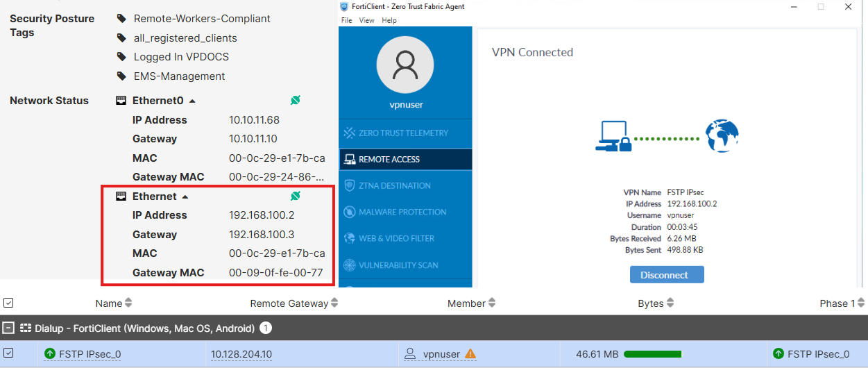The image size is (868, 368).
Task: Click the tag icon beside all_registered_clients
Action: coord(122,38)
